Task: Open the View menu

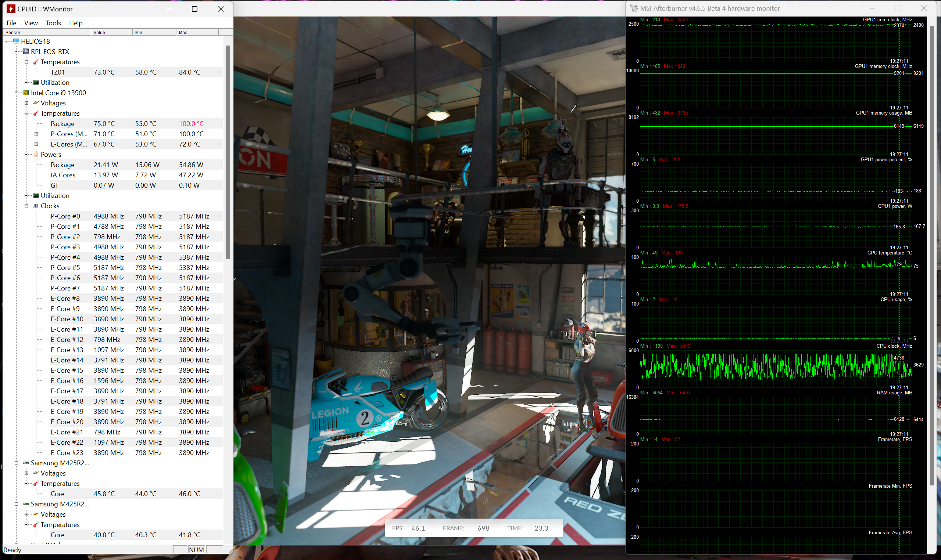Action: (x=31, y=23)
